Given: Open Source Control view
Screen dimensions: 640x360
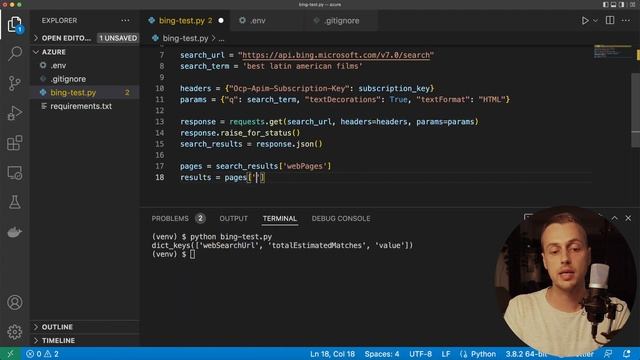Looking at the screenshot, I should point(15,83).
